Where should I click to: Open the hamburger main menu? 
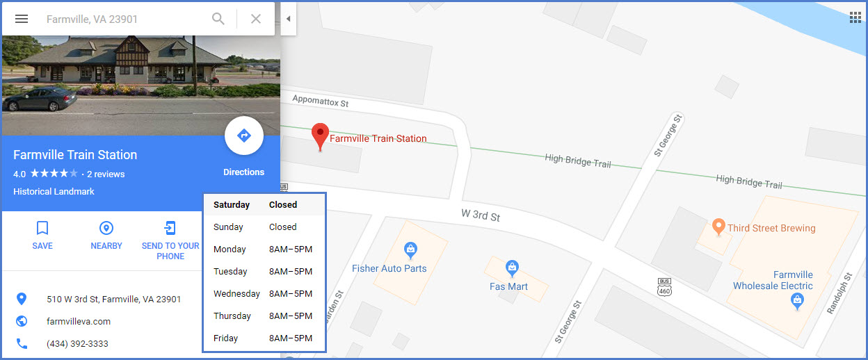click(22, 19)
